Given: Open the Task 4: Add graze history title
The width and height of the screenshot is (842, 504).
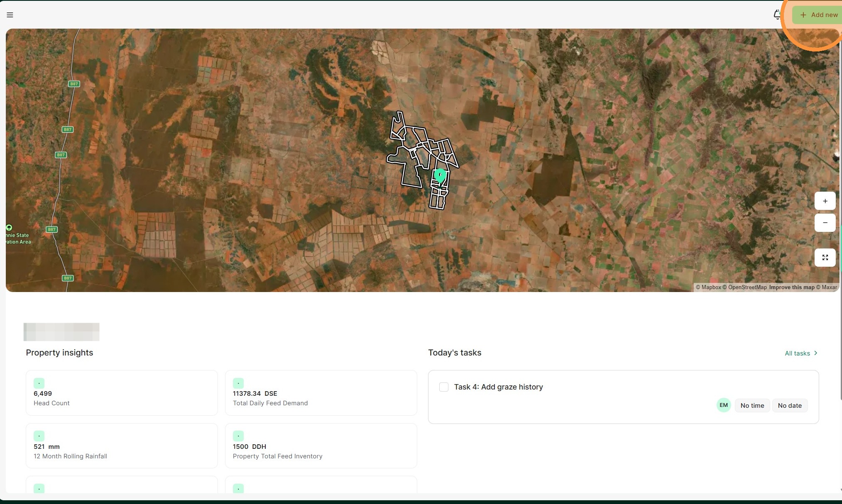Looking at the screenshot, I should click(498, 387).
